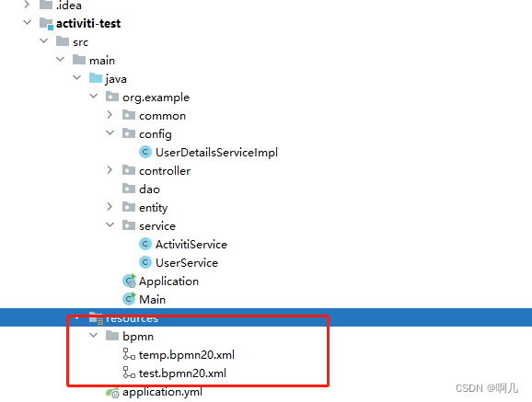Collapse the bpmn folder
Screen dimensions: 532x402
(x=93, y=336)
